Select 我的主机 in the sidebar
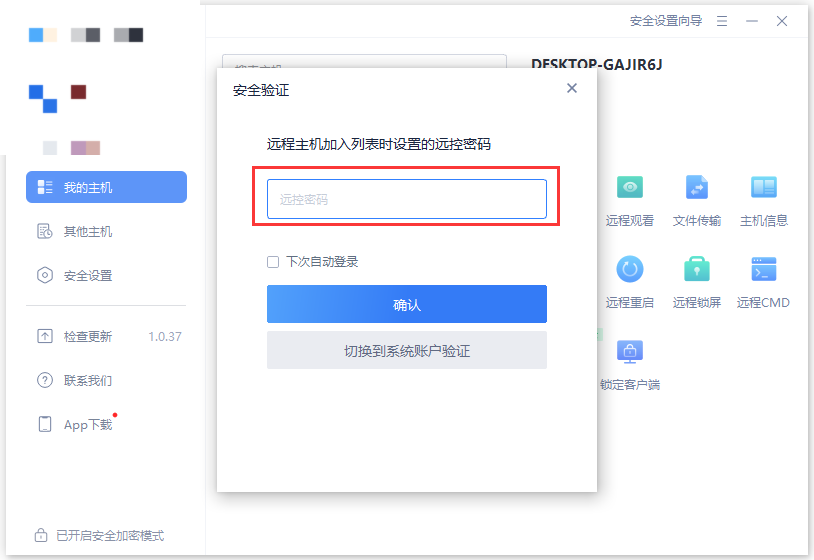Screen dimensions: 814x560 (x=106, y=187)
